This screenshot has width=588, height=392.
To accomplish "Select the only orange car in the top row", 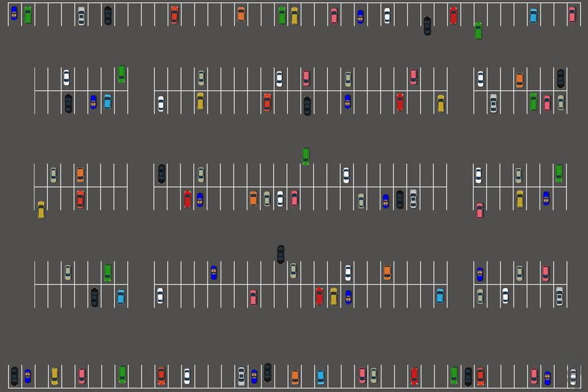I will pyautogui.click(x=241, y=14).
